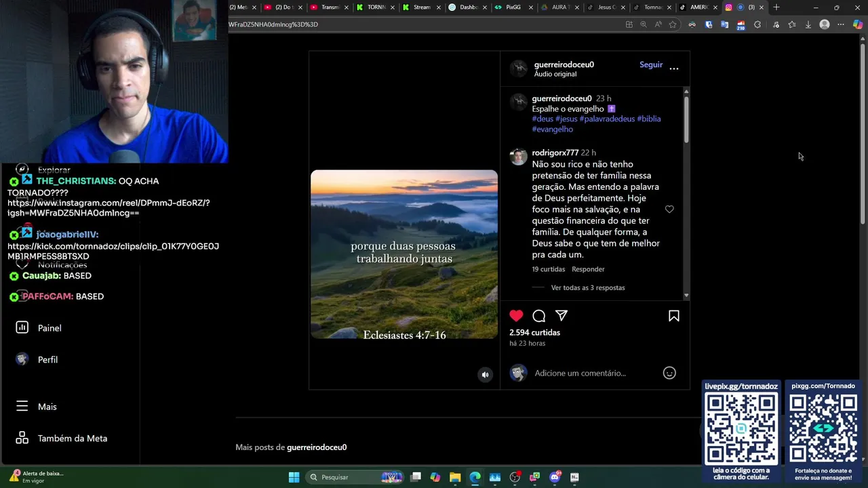Open OBS Studio from the taskbar
Image resolution: width=868 pixels, height=488 pixels.
pos(515,477)
